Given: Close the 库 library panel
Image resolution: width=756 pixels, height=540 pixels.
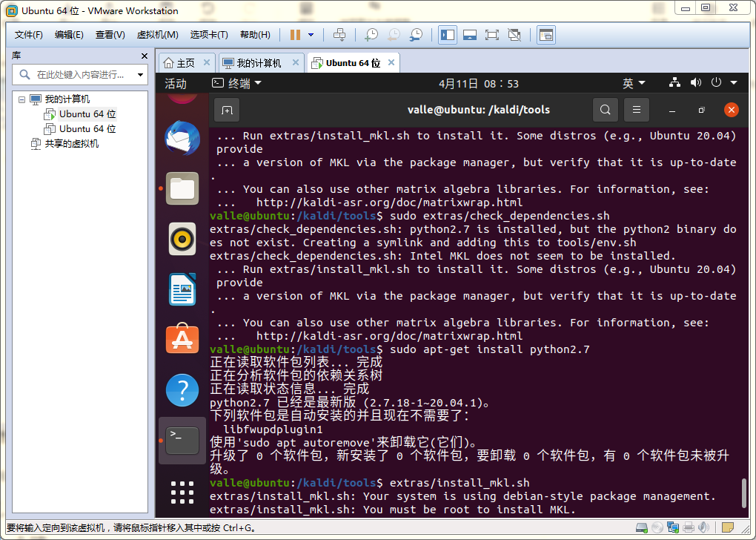Looking at the screenshot, I should tap(145, 56).
